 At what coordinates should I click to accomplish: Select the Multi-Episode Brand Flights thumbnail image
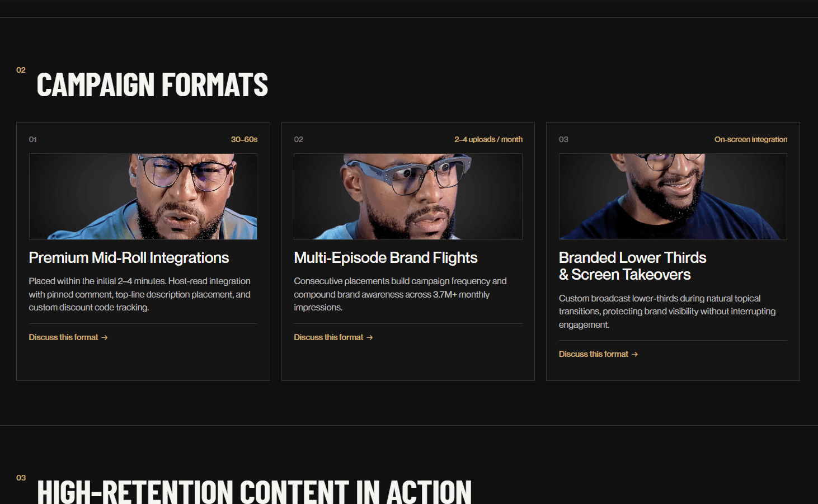(408, 196)
